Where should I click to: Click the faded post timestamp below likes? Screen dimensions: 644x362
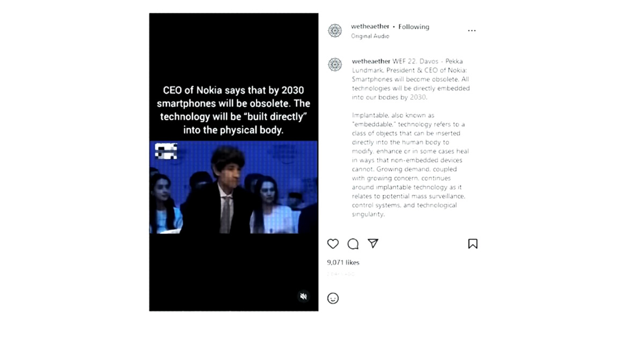(341, 274)
